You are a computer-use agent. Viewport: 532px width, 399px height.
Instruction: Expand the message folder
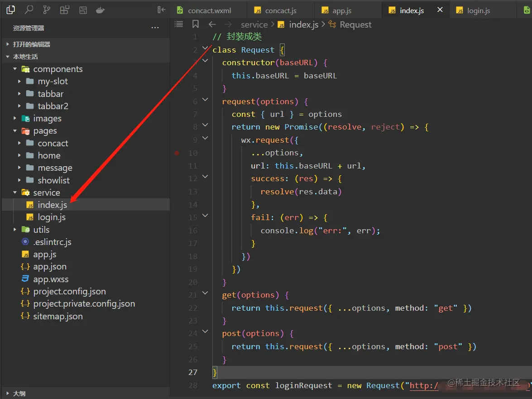(x=85, y=168)
